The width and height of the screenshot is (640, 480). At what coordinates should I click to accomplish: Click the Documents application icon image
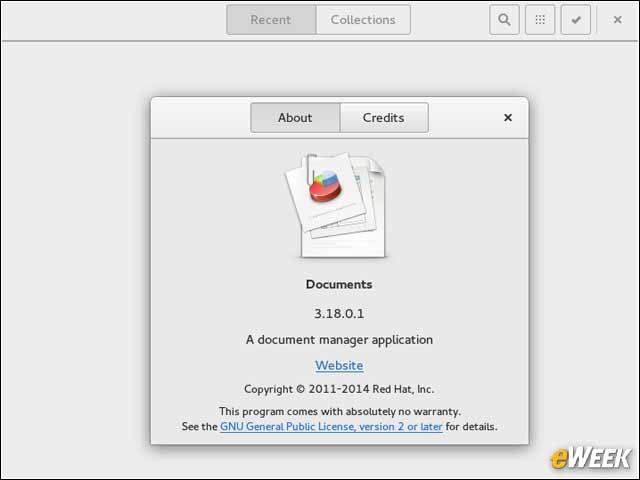[x=335, y=206]
